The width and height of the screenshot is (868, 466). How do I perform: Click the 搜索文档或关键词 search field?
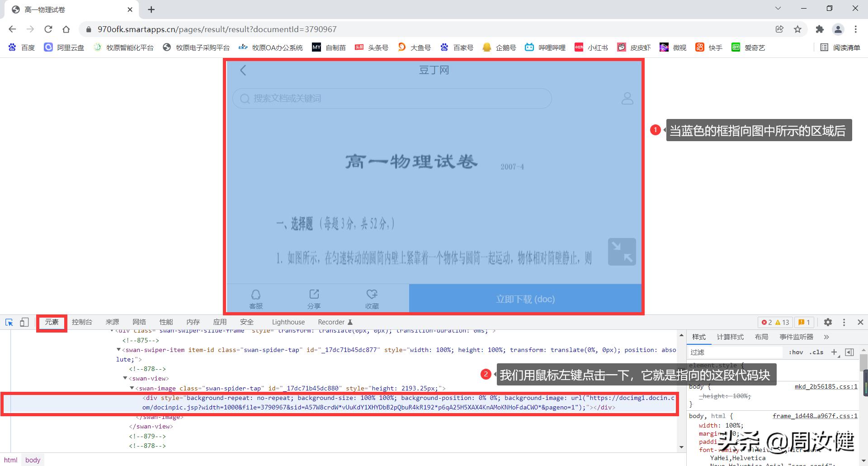[392, 98]
